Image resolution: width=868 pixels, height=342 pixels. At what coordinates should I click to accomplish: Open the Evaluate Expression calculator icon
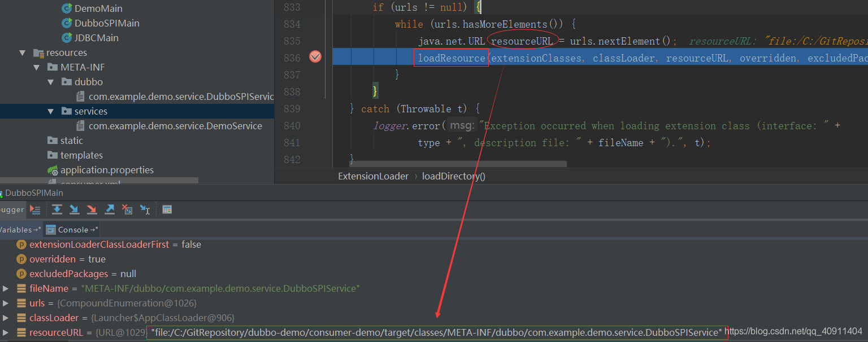pyautogui.click(x=167, y=209)
